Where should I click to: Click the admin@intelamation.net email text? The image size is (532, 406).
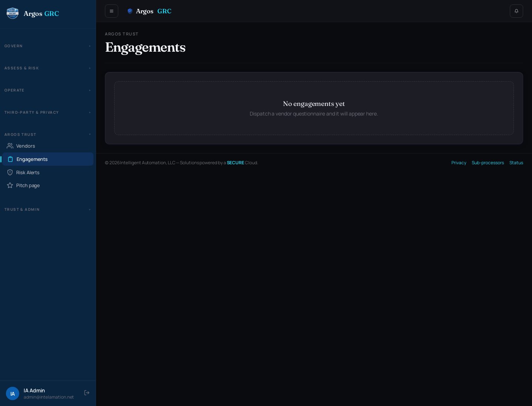coord(49,397)
